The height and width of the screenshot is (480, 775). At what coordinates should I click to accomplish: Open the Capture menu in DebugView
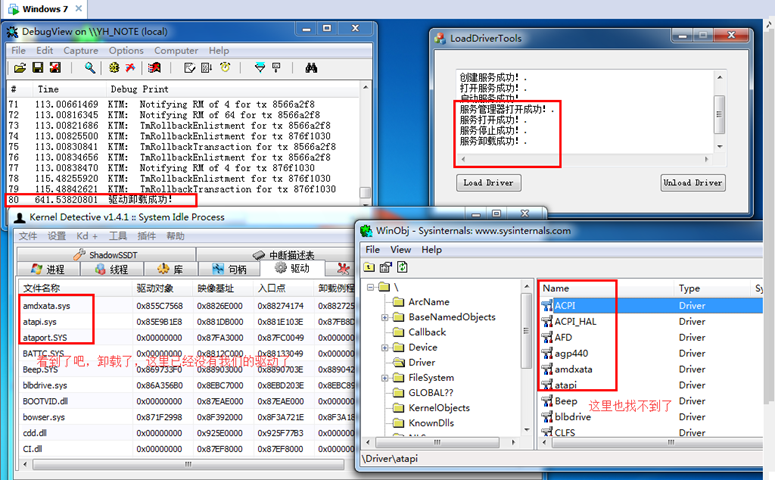[81, 50]
